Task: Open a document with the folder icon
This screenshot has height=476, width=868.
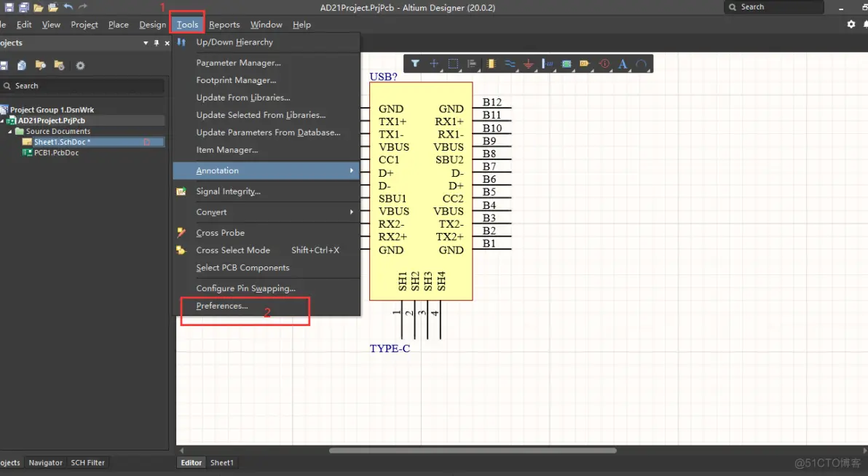Action: pyautogui.click(x=38, y=7)
